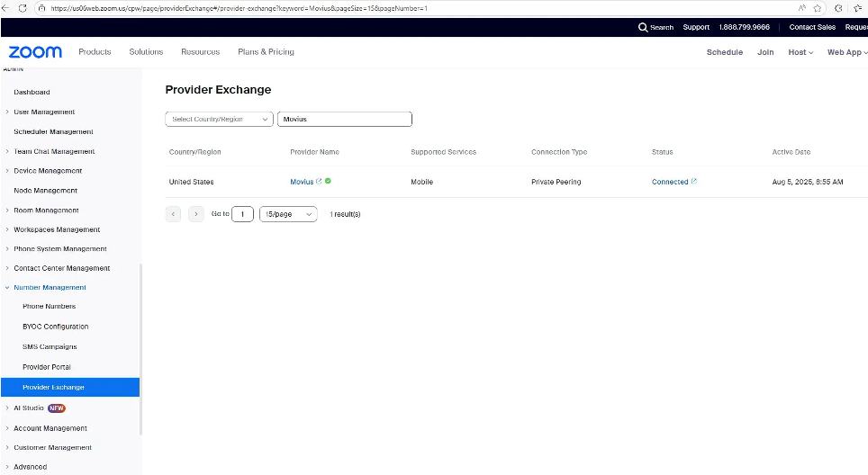Click the Join link
Screen dimensions: 868x475
(x=765, y=52)
